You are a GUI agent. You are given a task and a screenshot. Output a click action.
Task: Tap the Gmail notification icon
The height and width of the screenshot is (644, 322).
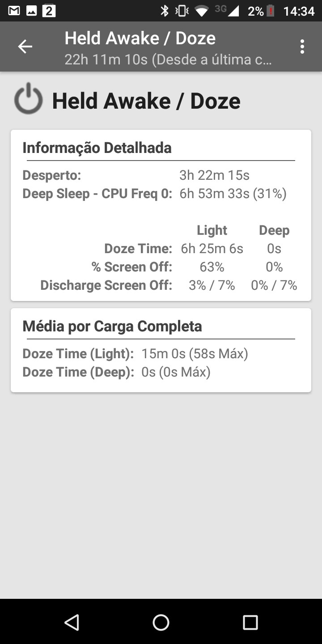(14, 11)
